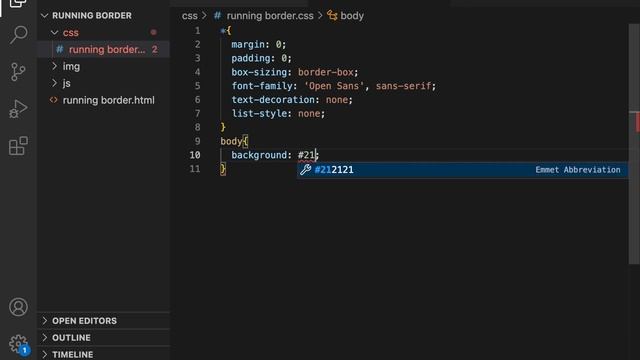Click the closing brace on line 11
The image size is (640, 360).
pos(223,169)
